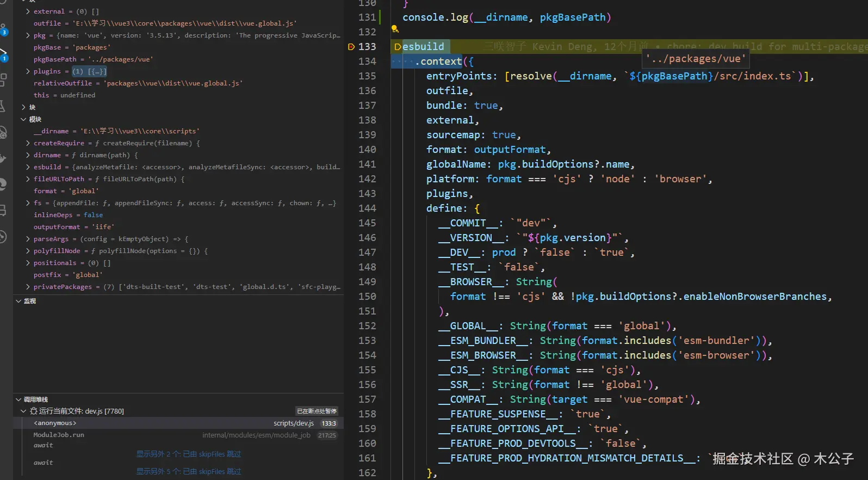Click outputFormat on line 140

click(x=510, y=150)
